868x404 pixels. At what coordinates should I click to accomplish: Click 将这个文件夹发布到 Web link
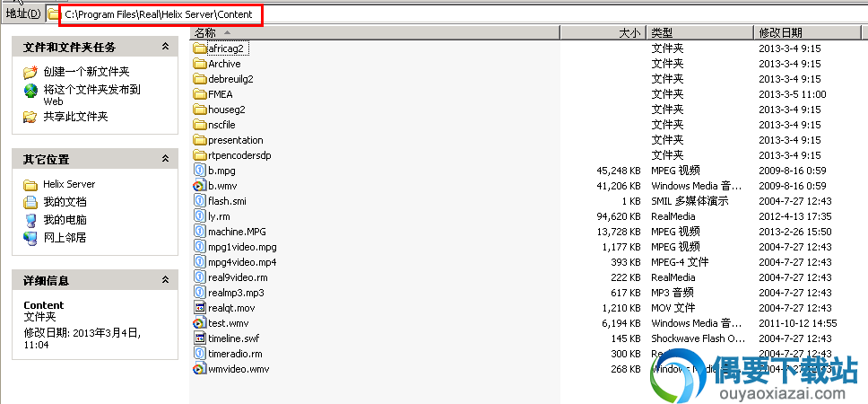pyautogui.click(x=91, y=95)
